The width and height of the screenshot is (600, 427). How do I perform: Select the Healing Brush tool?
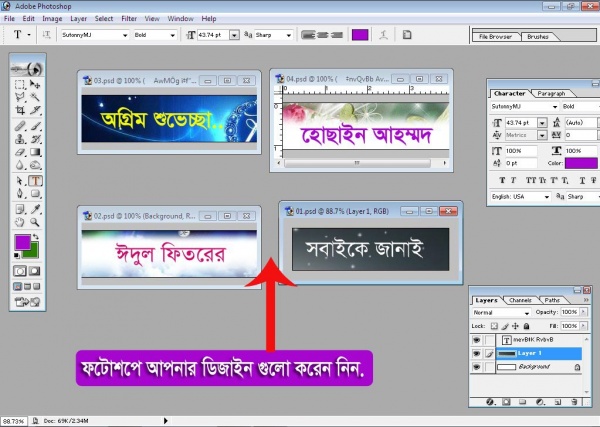point(20,125)
